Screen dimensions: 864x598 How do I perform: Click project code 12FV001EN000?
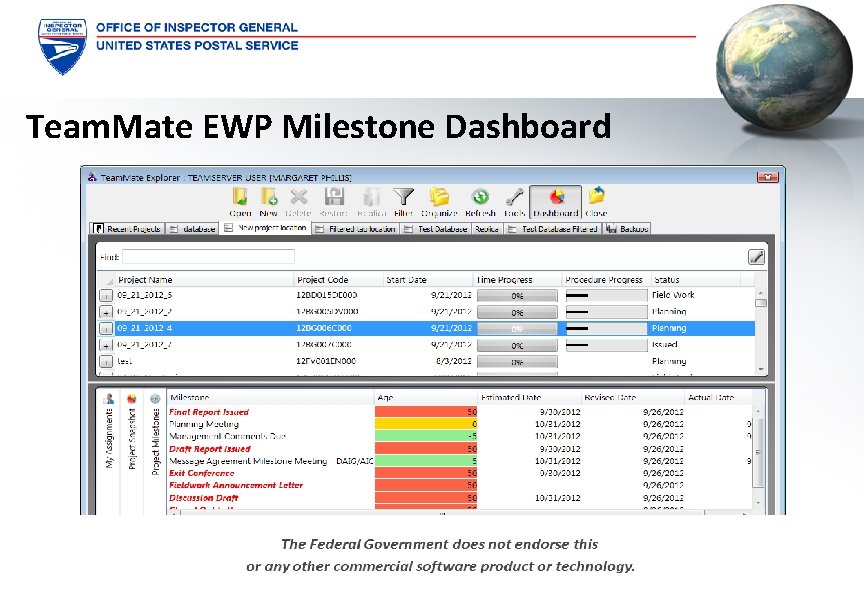point(326,361)
